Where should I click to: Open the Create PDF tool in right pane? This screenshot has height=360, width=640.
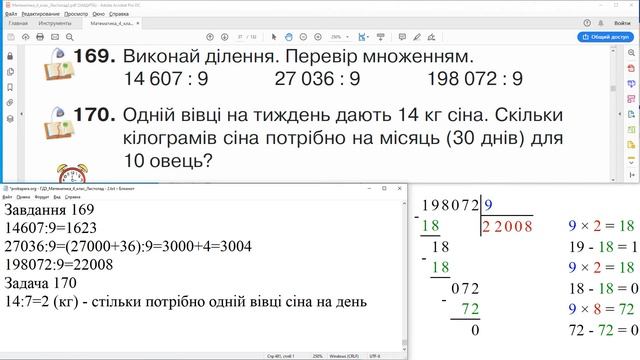click(631, 68)
